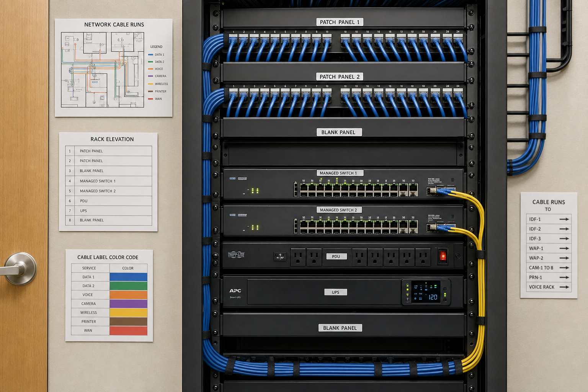This screenshot has height=392, width=588.
Task: Select the green DATA 2 color swatch
Action: [x=128, y=286]
